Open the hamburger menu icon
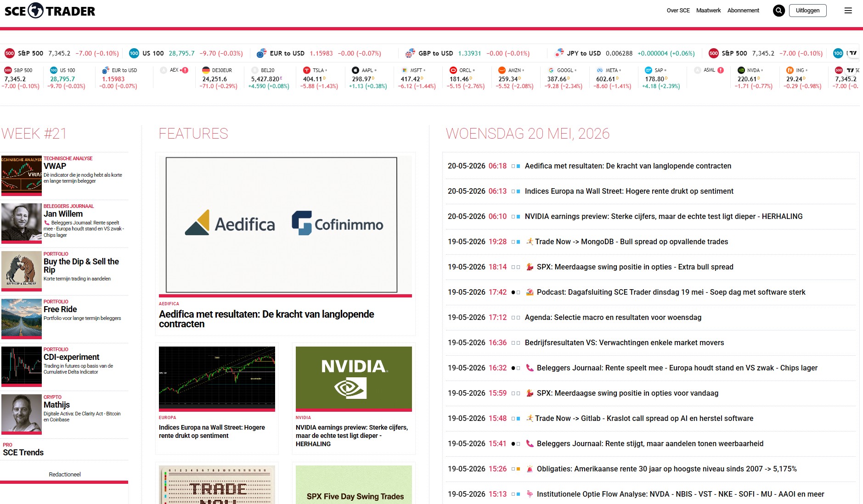The height and width of the screenshot is (504, 863). 848,11
